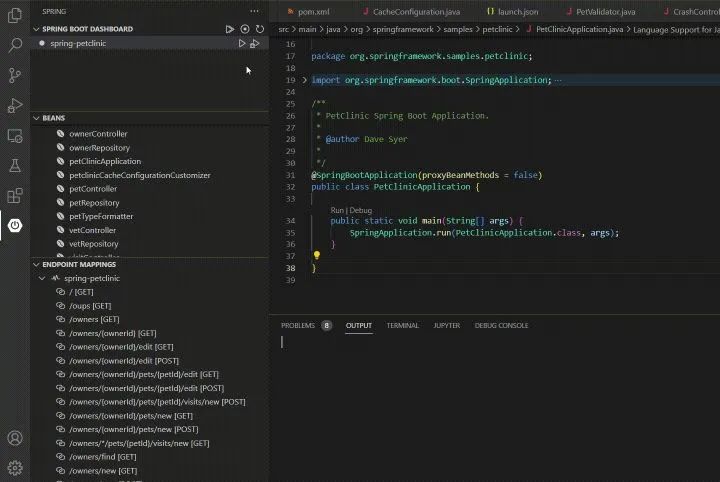The width and height of the screenshot is (720, 482).
Task: Open the Explorer view in activity bar
Action: pos(15,16)
